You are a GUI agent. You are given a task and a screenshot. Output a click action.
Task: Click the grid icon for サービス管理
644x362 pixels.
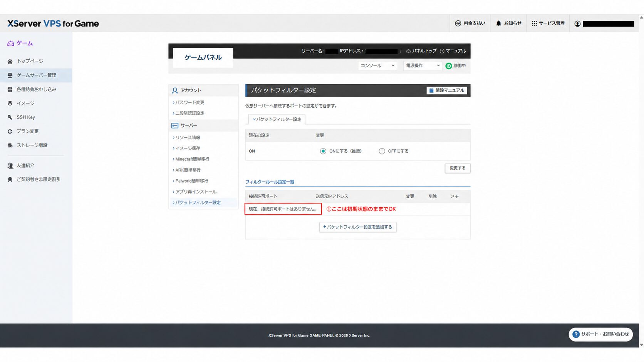(534, 23)
